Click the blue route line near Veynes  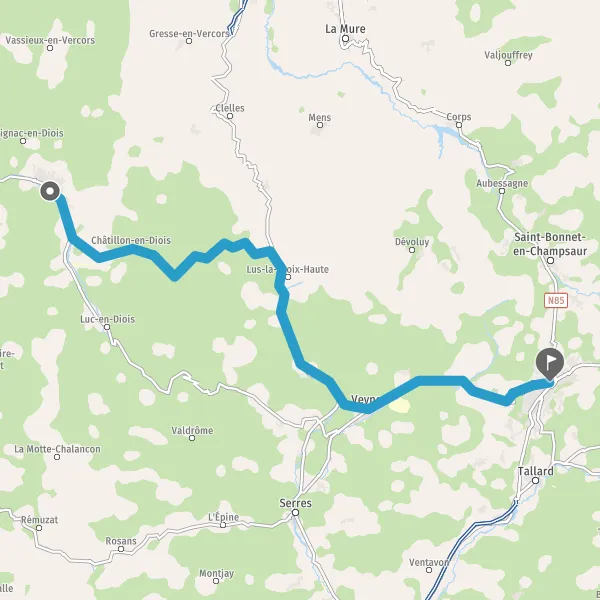click(x=367, y=409)
